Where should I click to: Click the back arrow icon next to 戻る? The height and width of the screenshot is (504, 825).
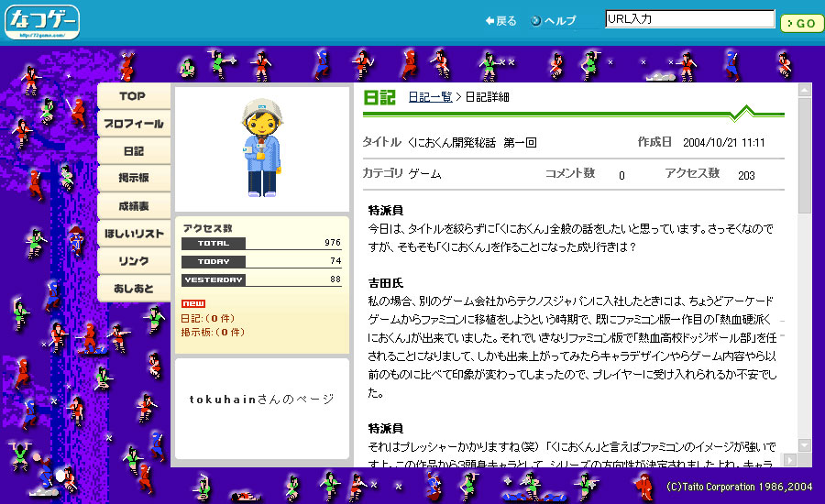pyautogui.click(x=489, y=21)
